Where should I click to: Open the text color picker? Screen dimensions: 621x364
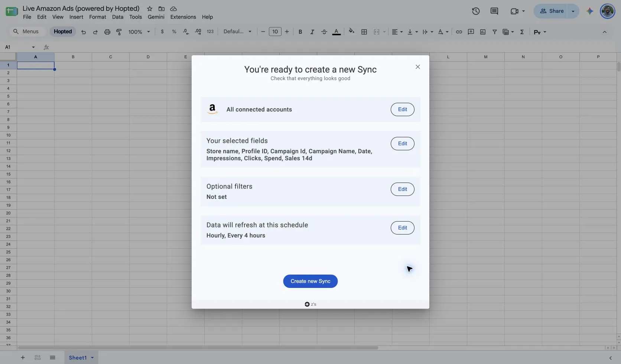pos(336,32)
